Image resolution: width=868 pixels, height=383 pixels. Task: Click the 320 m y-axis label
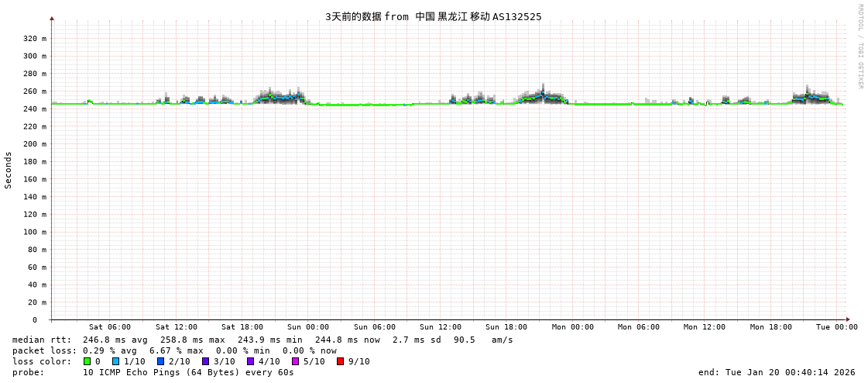pyautogui.click(x=34, y=38)
